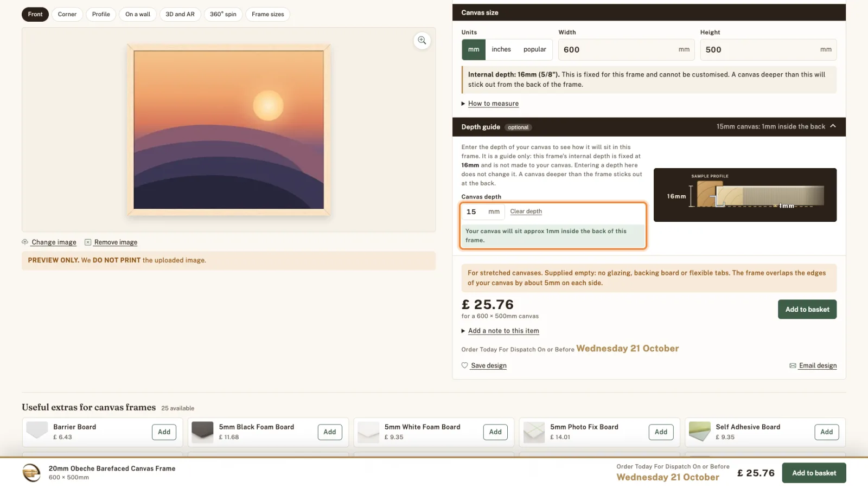Click the Barrier Board product thumbnail

37,432
